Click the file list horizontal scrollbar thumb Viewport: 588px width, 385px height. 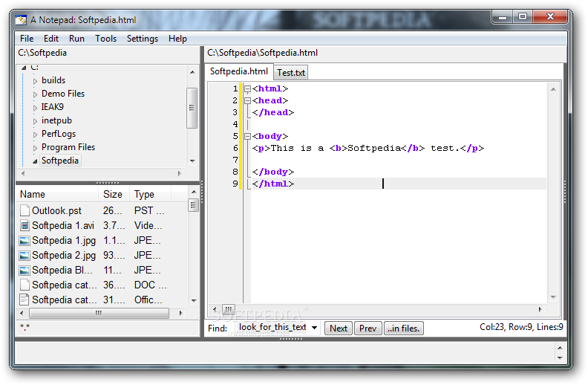click(99, 313)
